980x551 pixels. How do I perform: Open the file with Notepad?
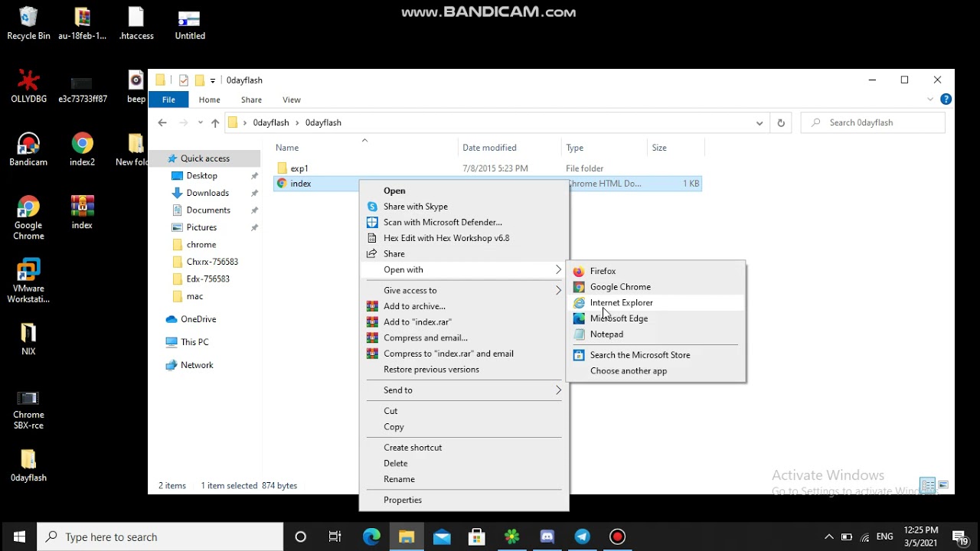coord(655,334)
